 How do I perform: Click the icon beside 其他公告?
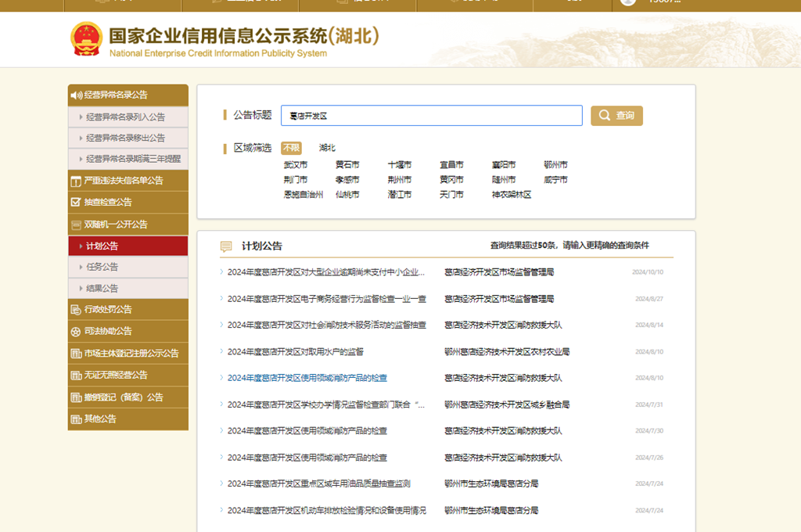click(76, 419)
